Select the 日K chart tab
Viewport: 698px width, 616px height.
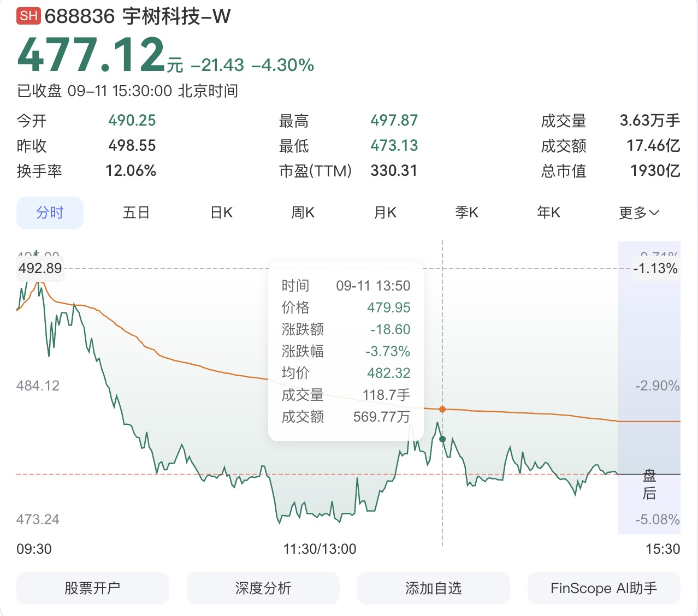click(x=221, y=212)
